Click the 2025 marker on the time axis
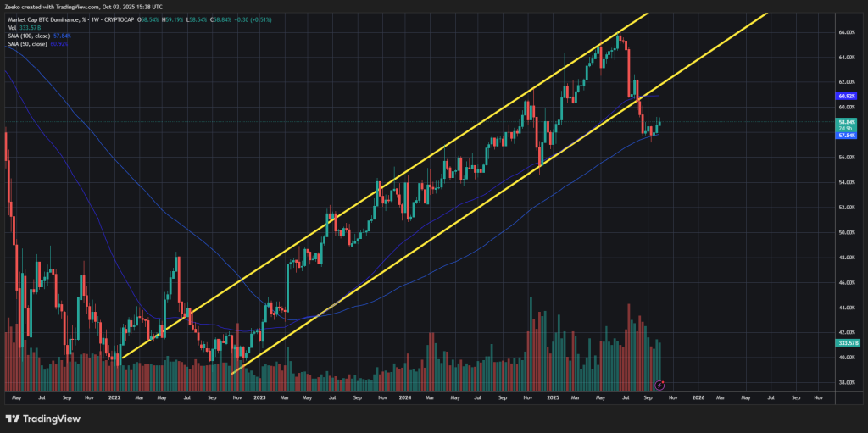This screenshot has width=868, height=433. click(x=553, y=397)
